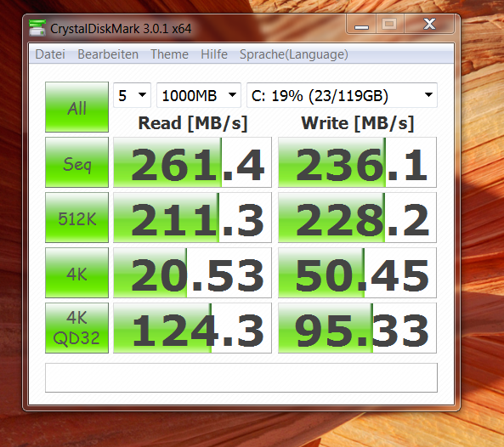
Task: Open the Datei menu
Action: (50, 54)
